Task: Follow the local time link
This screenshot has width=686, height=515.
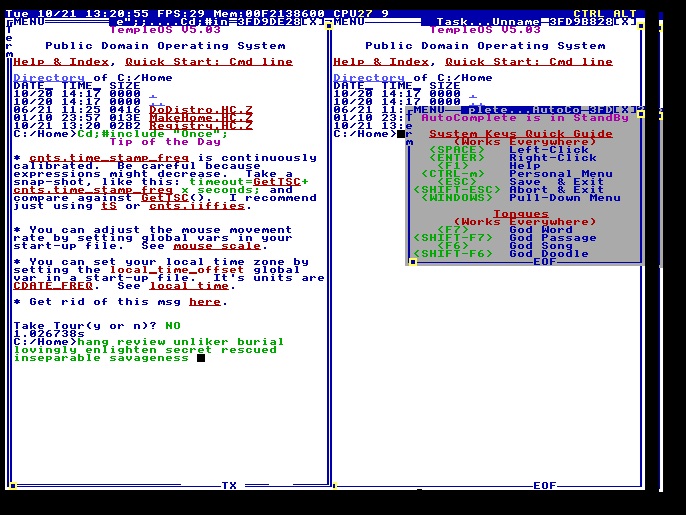Action: point(189,286)
